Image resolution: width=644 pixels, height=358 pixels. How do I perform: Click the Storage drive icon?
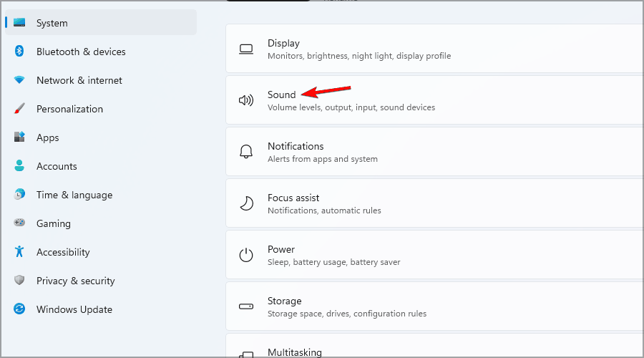(x=246, y=306)
